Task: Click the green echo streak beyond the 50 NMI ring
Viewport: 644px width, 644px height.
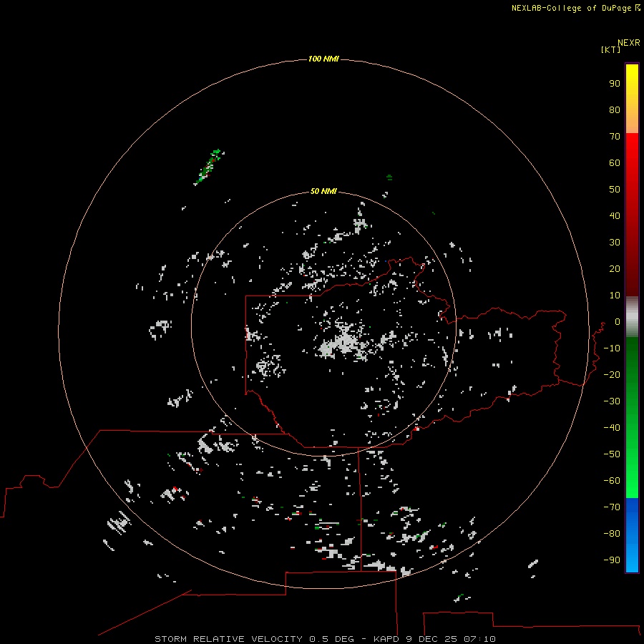Action: pyautogui.click(x=210, y=166)
